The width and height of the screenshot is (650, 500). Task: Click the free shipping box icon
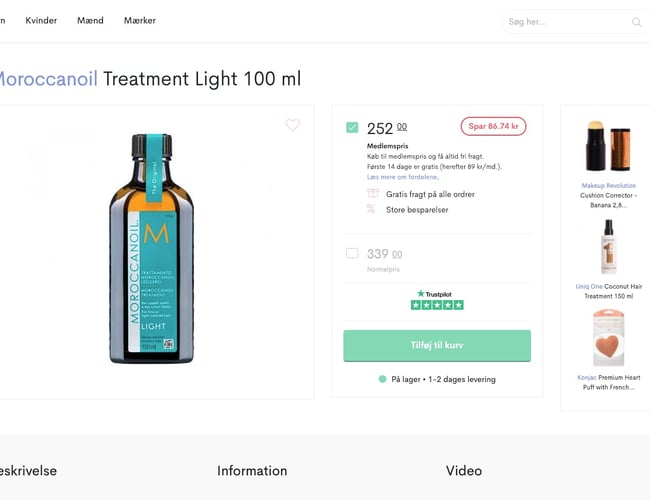[372, 193]
